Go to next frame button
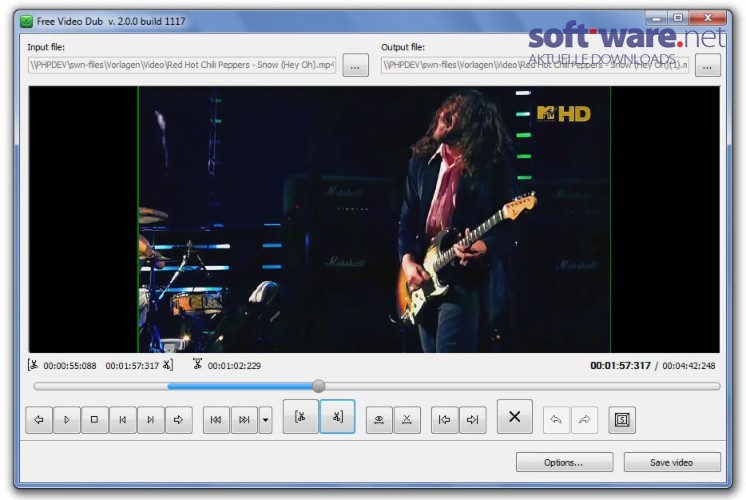The height and width of the screenshot is (500, 746). point(150,420)
